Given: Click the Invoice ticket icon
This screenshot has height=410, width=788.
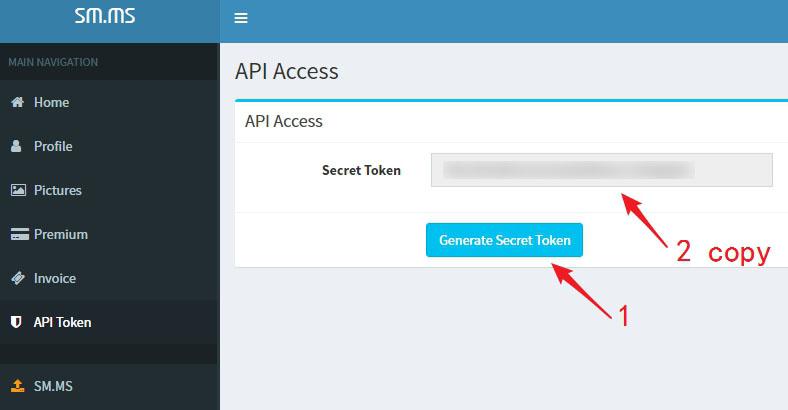Looking at the screenshot, I should 18,278.
